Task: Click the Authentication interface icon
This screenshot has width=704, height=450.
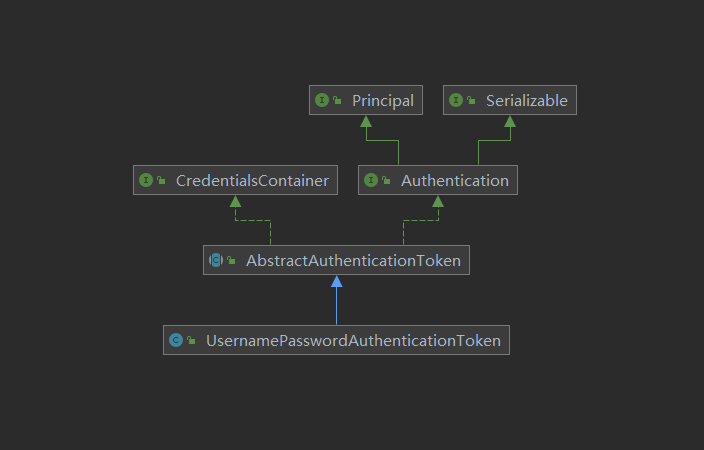Action: point(371,181)
